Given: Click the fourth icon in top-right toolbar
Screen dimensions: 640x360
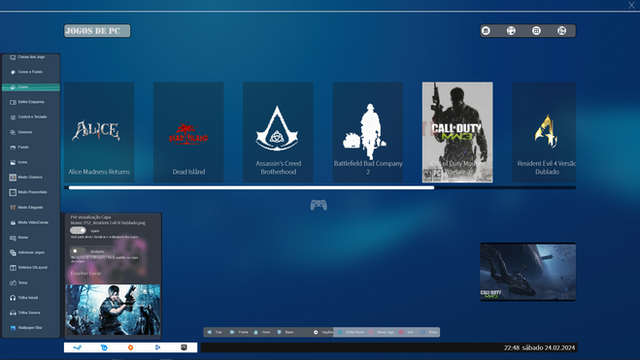Looking at the screenshot, I should pos(562,31).
